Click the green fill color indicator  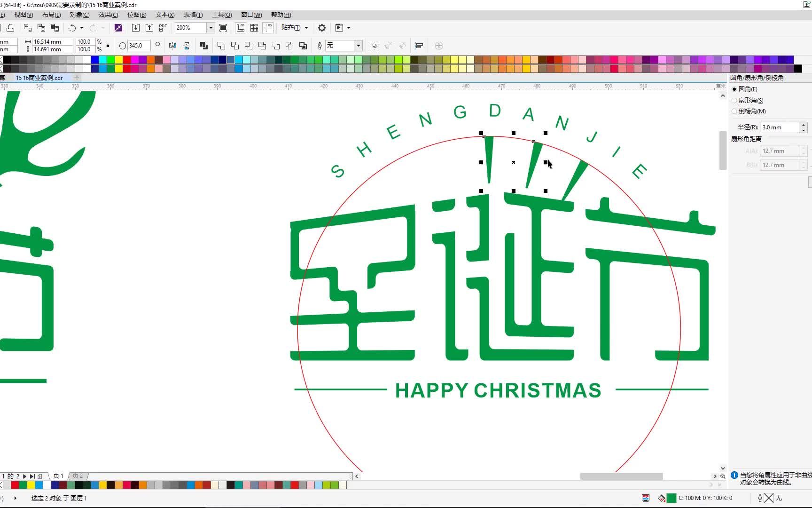point(671,498)
